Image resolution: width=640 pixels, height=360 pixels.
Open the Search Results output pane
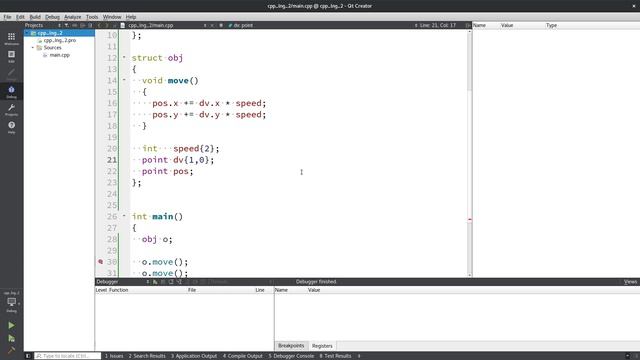tap(147, 356)
